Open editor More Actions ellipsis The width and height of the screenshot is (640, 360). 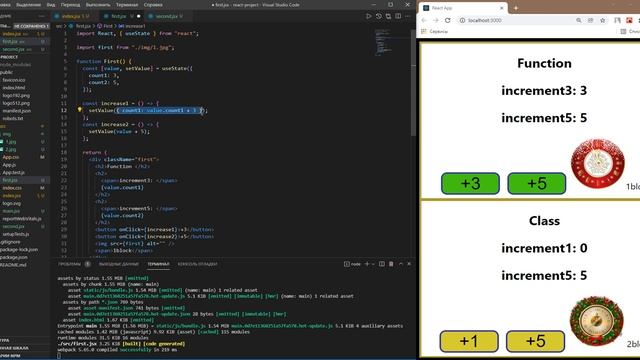click(407, 16)
